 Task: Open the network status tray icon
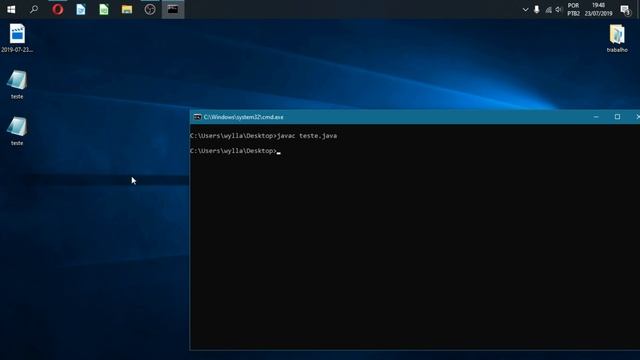[548, 9]
